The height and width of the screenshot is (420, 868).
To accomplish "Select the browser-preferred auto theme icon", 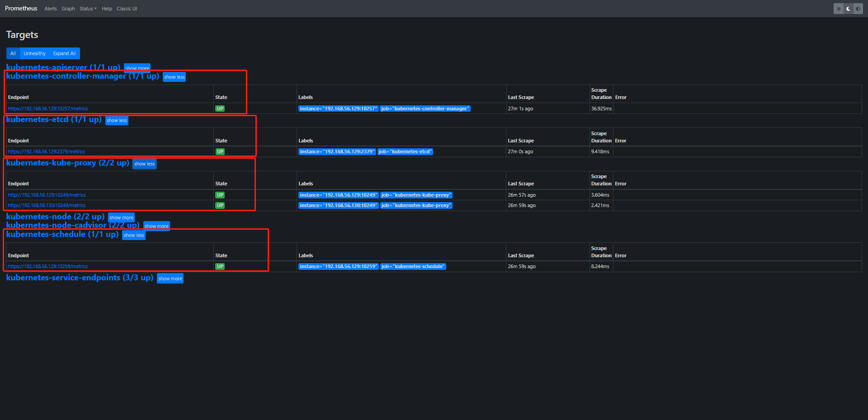I will tap(858, 9).
